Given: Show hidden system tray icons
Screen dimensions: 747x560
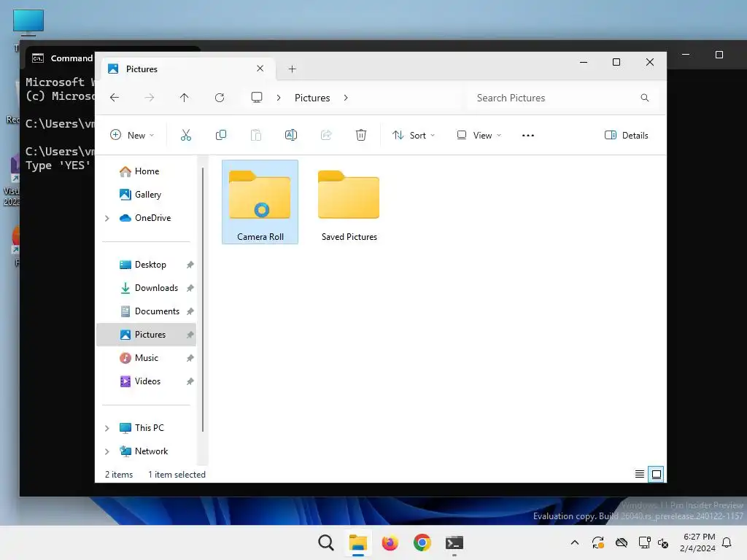Looking at the screenshot, I should click(575, 542).
